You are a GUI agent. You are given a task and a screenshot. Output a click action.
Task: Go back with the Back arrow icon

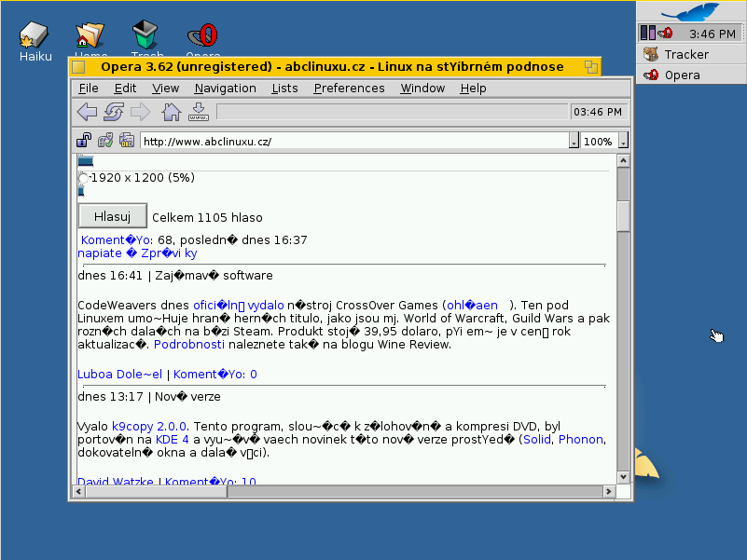pos(87,112)
